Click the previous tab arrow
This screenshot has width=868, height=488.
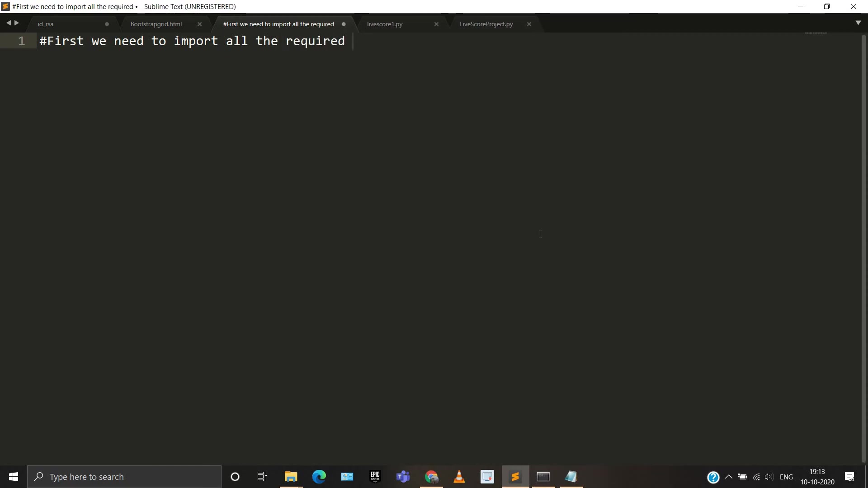(8, 23)
